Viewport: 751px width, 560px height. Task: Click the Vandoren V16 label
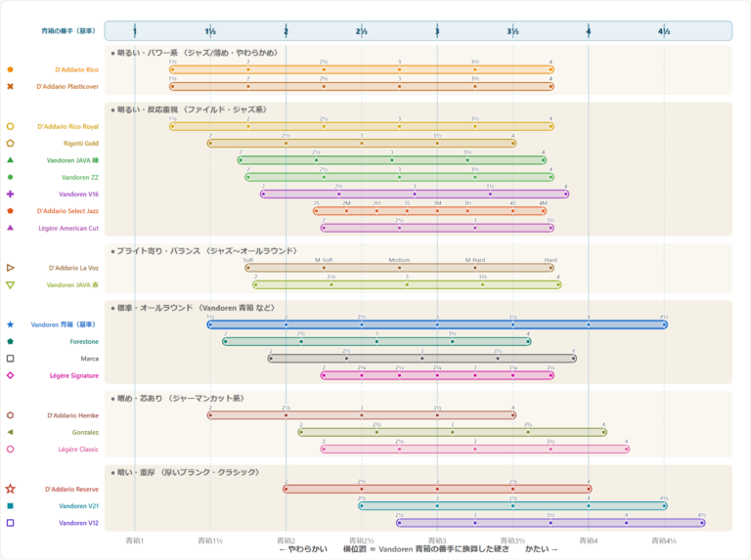click(78, 194)
